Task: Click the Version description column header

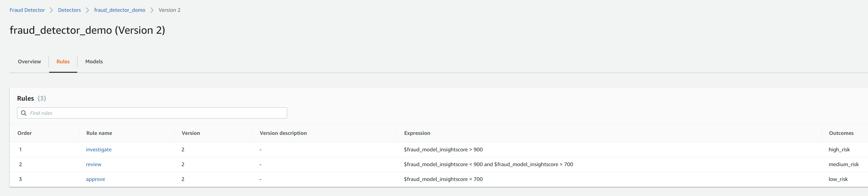Action: [283, 133]
